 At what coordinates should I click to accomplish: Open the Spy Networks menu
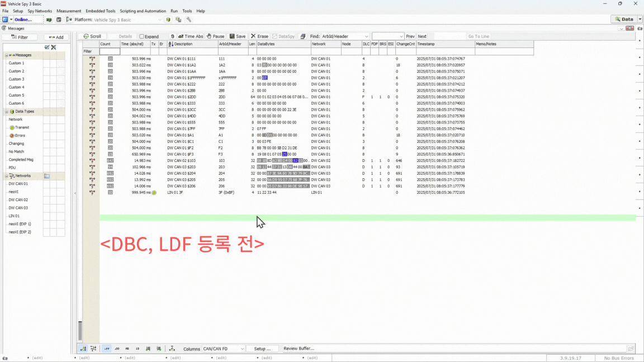[x=40, y=11]
